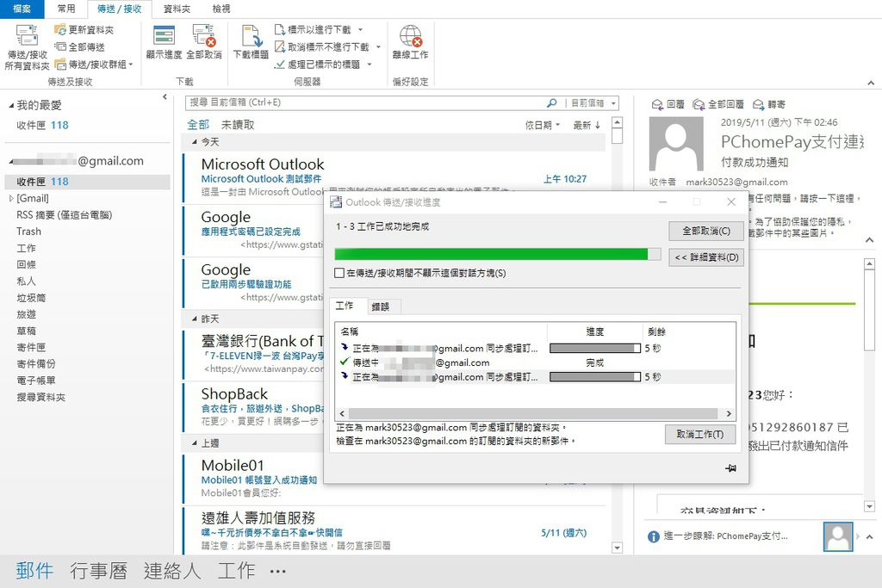The height and width of the screenshot is (588, 882).
Task: Collapse the folder pane
Action: pyautogui.click(x=165, y=96)
